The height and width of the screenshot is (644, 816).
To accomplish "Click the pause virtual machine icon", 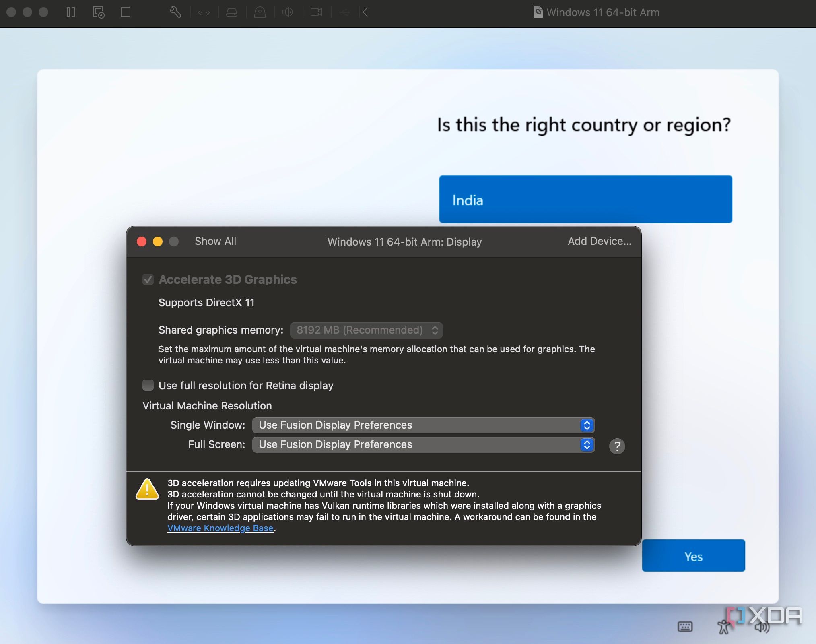I will tap(71, 12).
